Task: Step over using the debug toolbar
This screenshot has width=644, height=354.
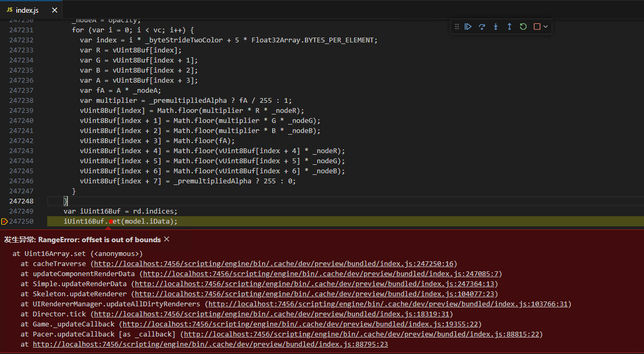Action: (482, 26)
